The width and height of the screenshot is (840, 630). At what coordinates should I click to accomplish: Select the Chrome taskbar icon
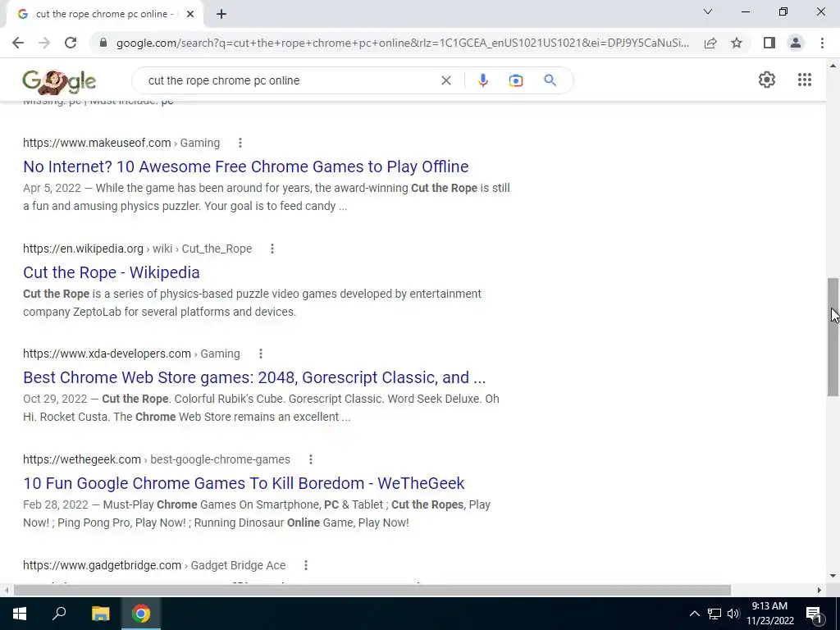(x=141, y=614)
